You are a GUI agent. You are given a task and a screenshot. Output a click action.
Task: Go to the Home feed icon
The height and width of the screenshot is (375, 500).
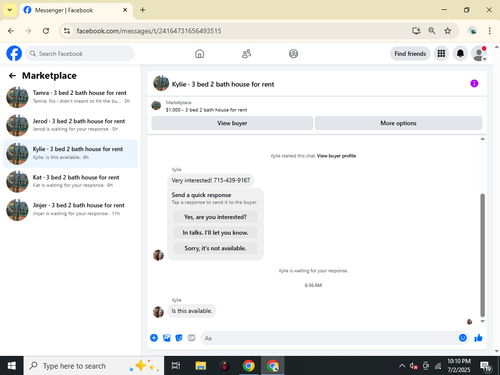[199, 54]
